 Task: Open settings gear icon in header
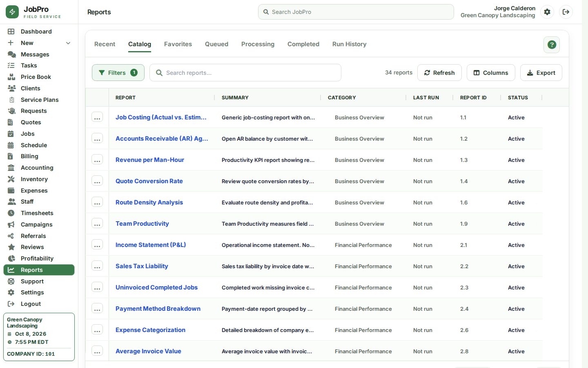pos(547,12)
